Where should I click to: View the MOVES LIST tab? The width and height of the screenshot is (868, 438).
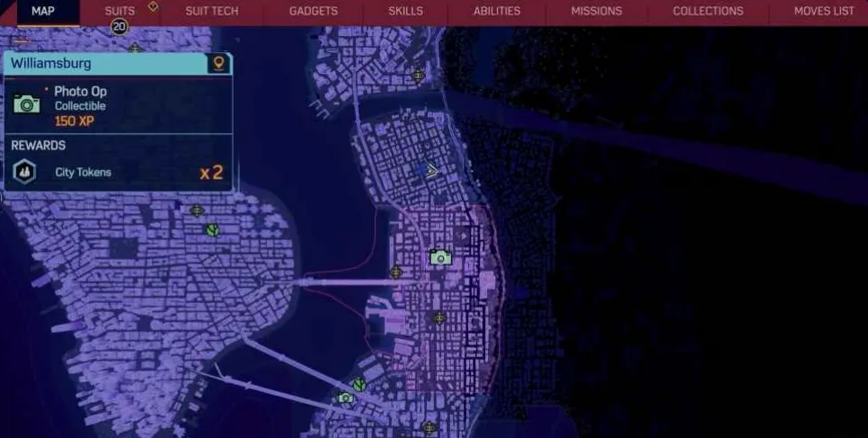824,11
